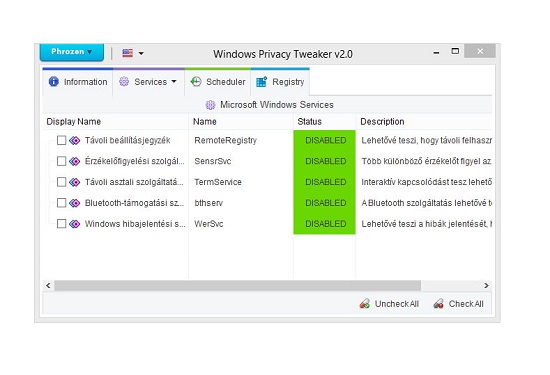Click the Scheduler clock icon

click(196, 82)
